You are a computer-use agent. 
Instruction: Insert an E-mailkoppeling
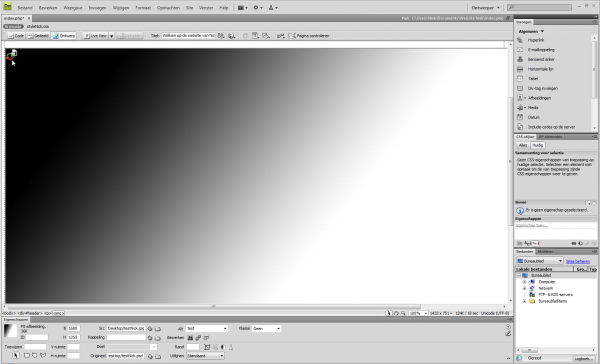coord(541,50)
